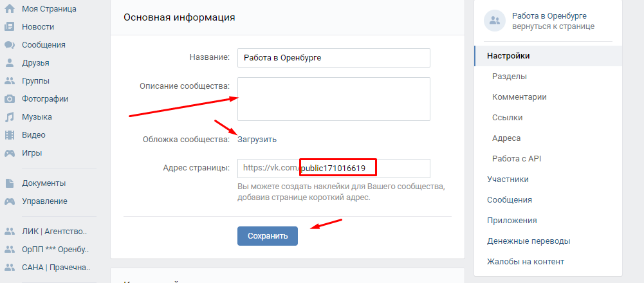Click the Друзья person icon
This screenshot has width=644, height=283.
[10, 63]
